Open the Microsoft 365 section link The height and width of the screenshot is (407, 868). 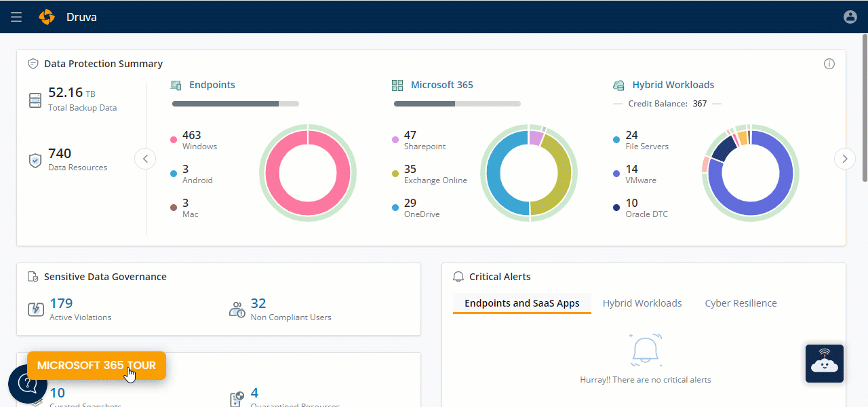click(441, 85)
